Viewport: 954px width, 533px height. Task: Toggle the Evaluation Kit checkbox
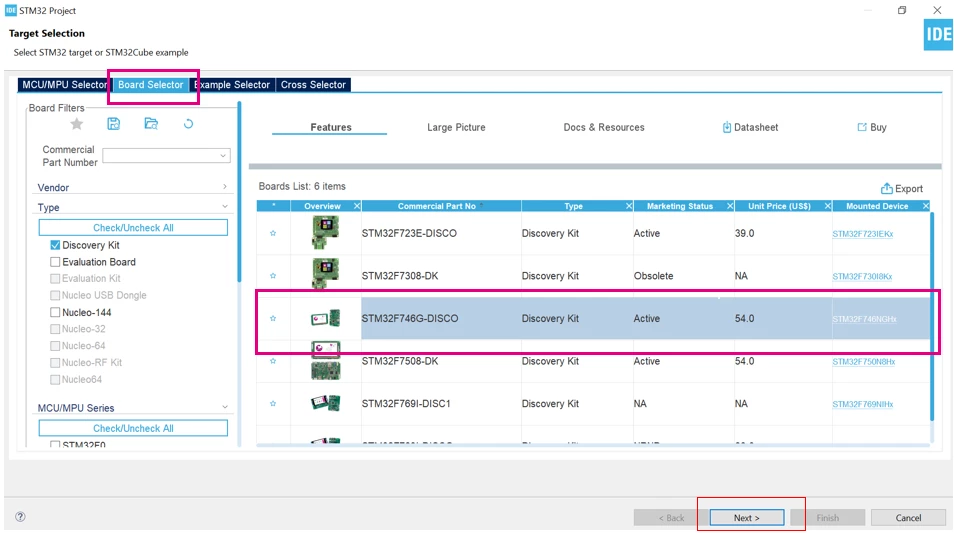55,279
